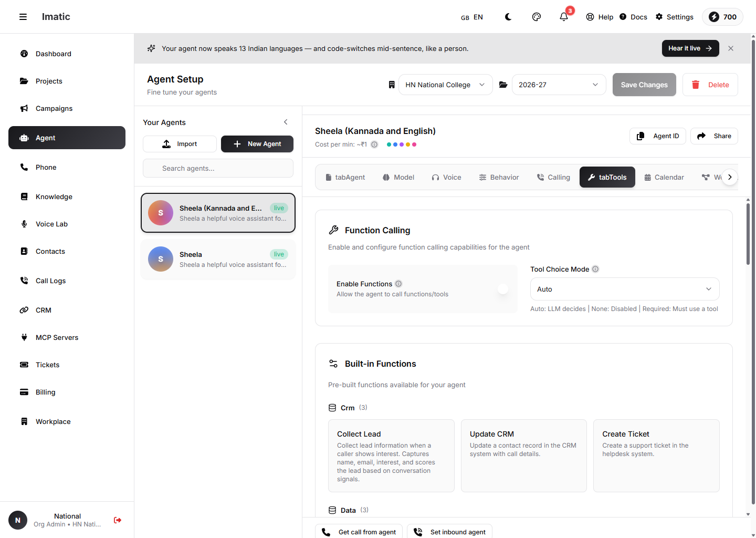The image size is (756, 538).
Task: Switch to the Voice tab
Action: 446,177
